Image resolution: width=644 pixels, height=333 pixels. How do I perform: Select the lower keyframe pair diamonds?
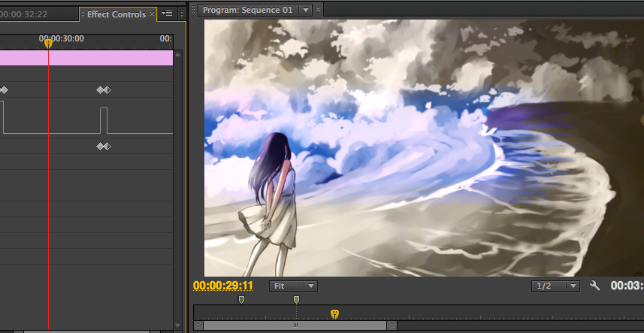(104, 146)
